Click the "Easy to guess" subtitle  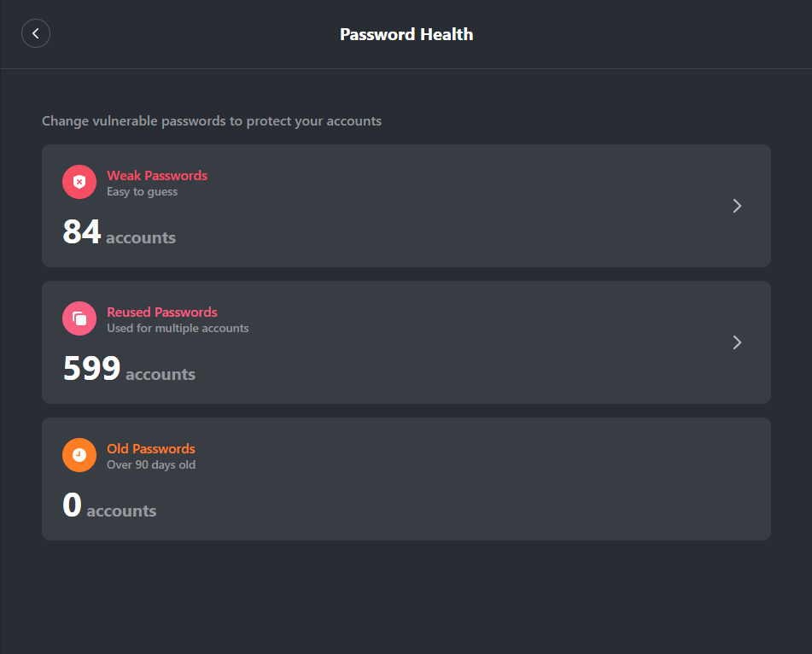143,192
